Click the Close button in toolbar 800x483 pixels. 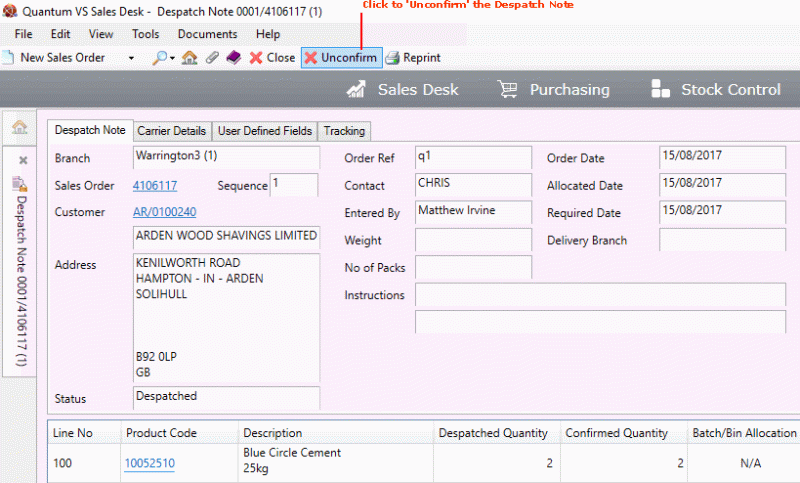(272, 58)
